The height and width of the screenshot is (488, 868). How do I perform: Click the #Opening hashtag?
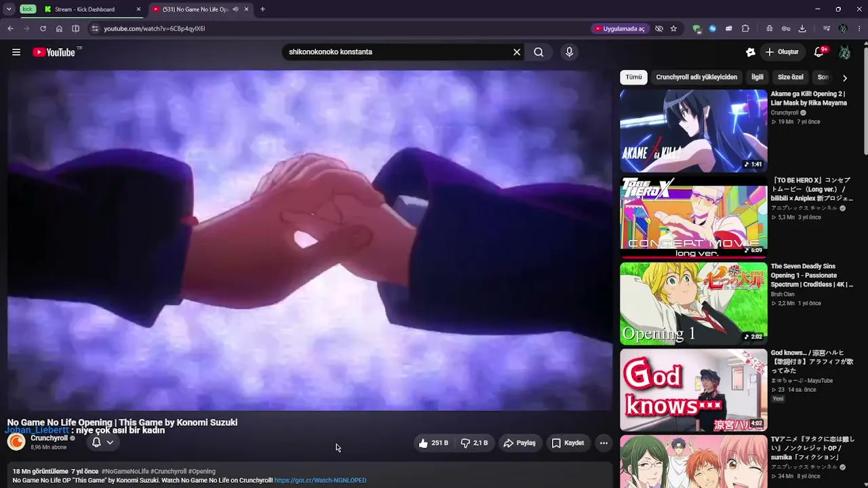[x=201, y=471]
